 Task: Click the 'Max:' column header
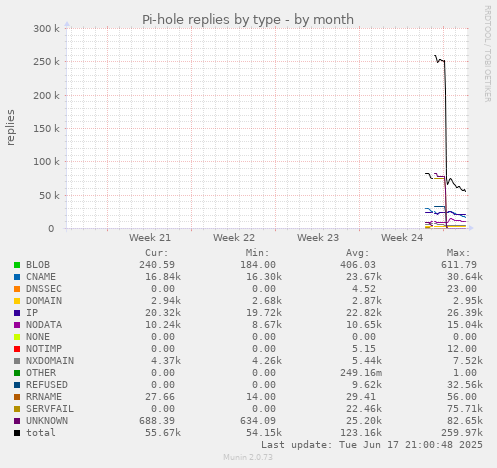pyautogui.click(x=458, y=253)
